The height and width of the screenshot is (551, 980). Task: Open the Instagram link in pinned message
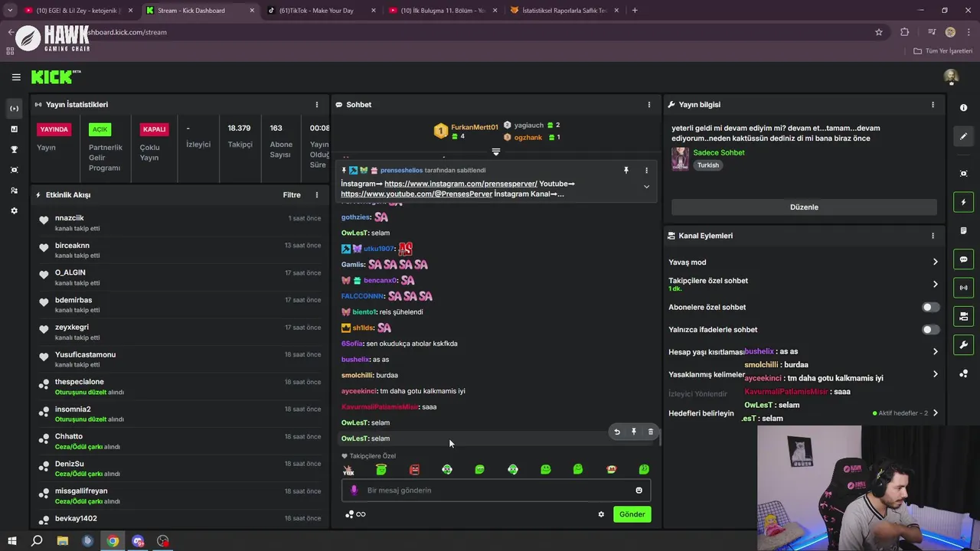[x=460, y=184]
